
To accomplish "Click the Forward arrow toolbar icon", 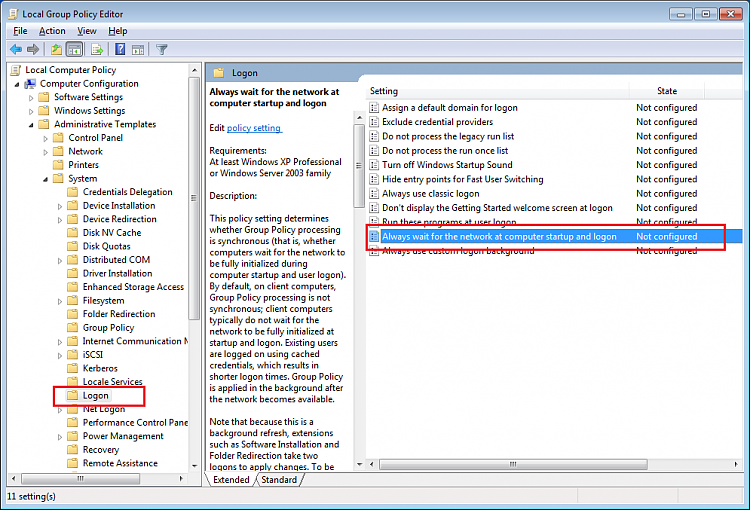I will (x=33, y=49).
